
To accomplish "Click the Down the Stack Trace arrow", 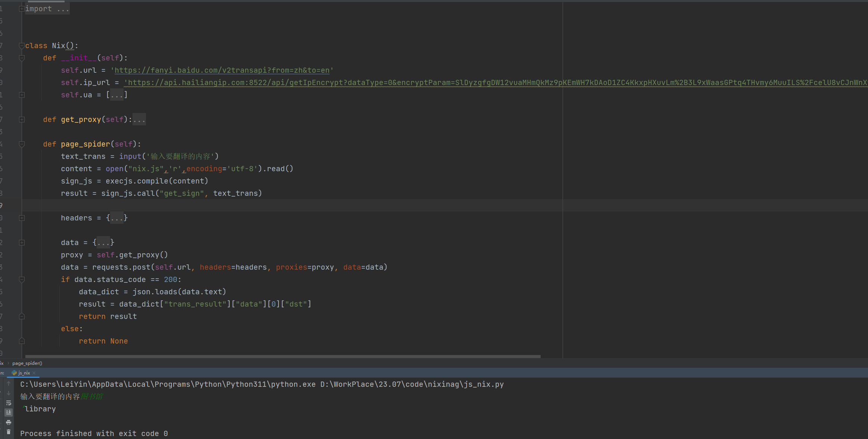I will tap(9, 393).
